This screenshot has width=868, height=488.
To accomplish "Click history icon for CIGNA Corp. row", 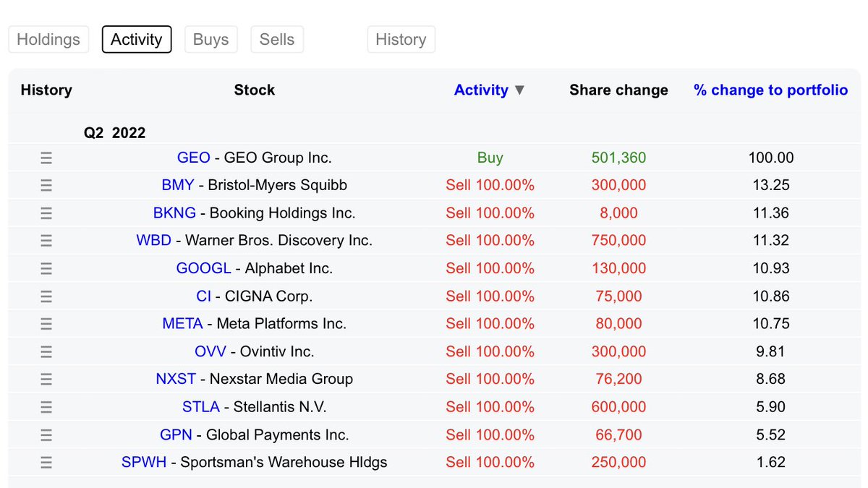I will [x=46, y=296].
